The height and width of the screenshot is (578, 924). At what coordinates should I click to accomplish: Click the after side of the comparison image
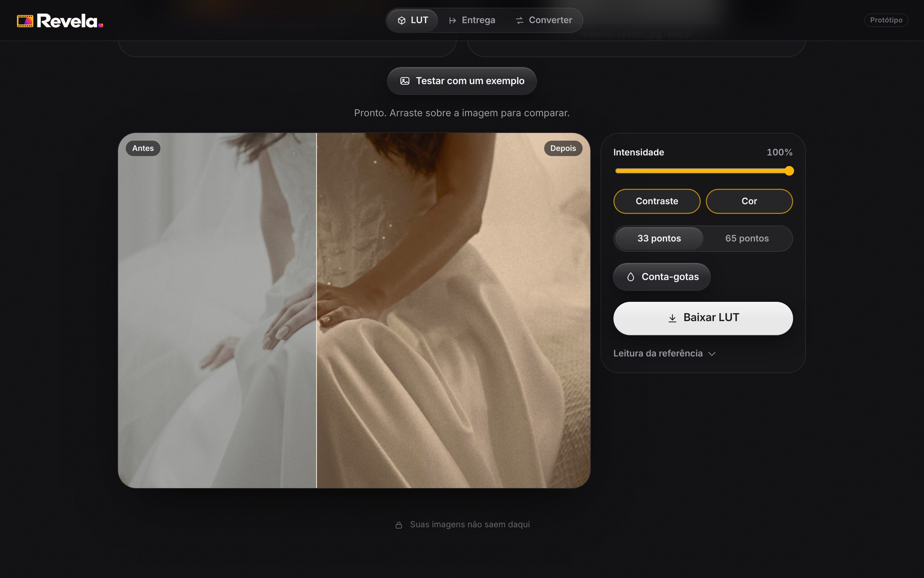(x=454, y=311)
